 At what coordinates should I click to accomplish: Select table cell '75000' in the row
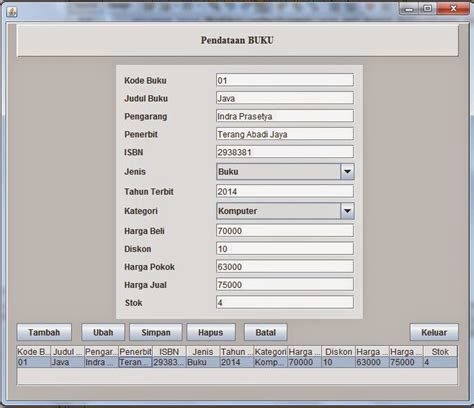click(x=406, y=362)
